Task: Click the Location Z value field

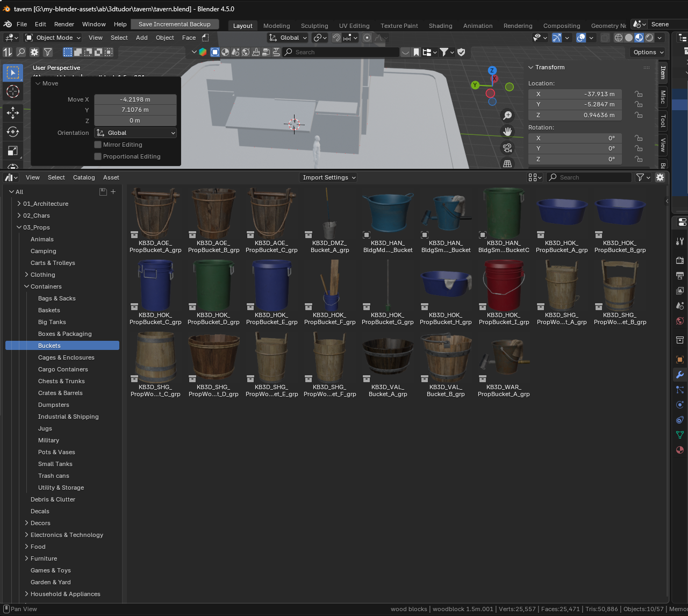Action: coord(575,115)
